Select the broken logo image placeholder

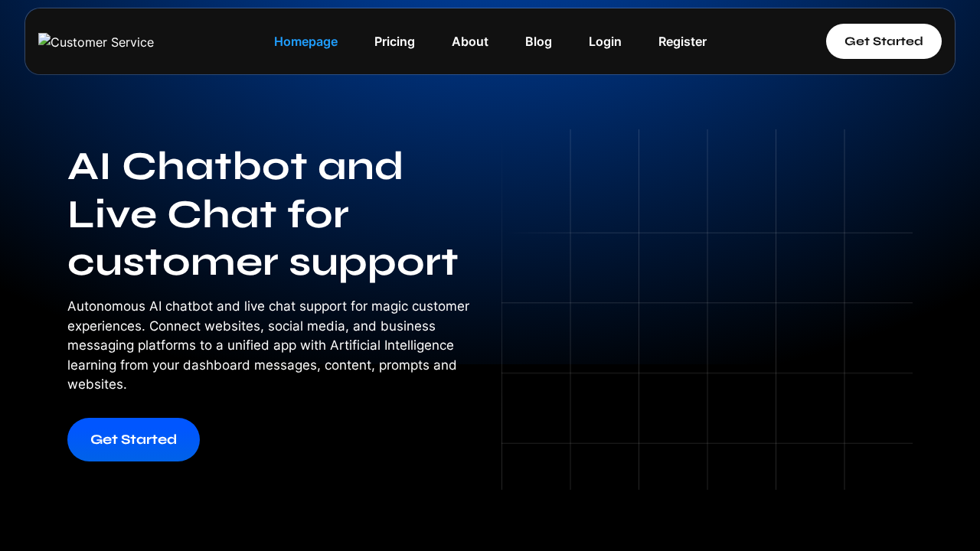[x=96, y=41]
